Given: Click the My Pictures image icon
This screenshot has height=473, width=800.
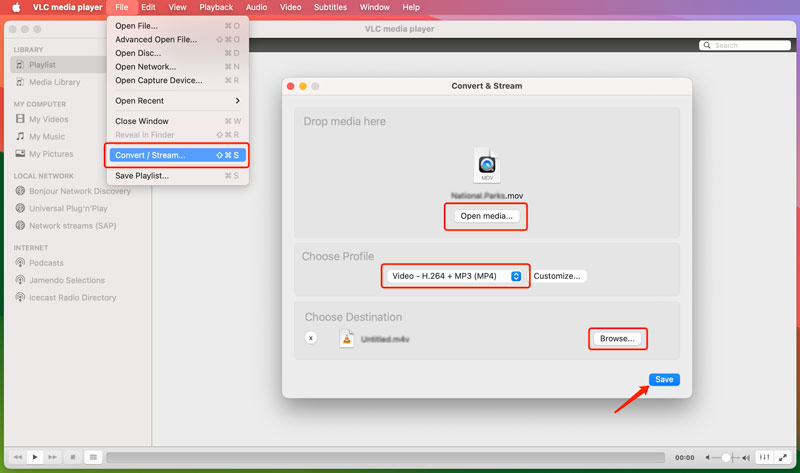Looking at the screenshot, I should click(x=20, y=154).
